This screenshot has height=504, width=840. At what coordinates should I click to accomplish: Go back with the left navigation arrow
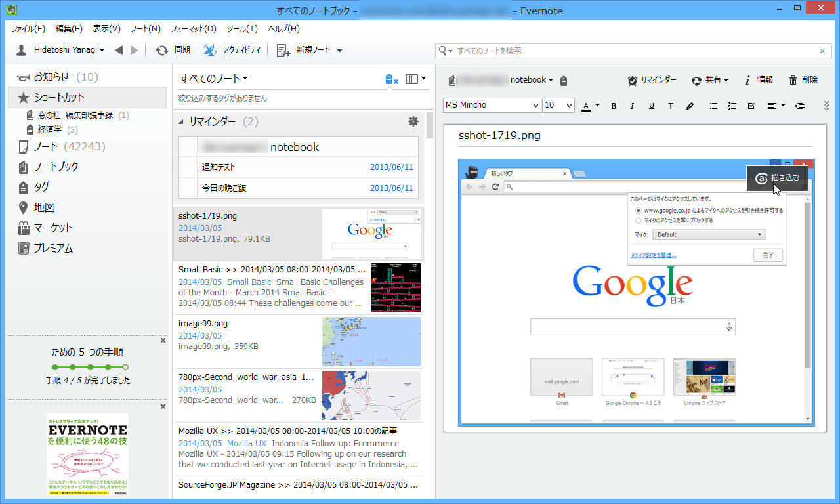[119, 51]
